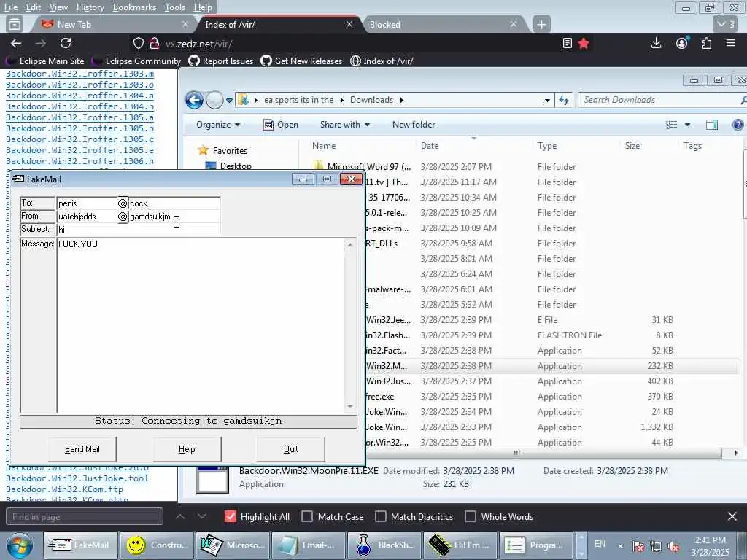Switch to BlackSh... flask taskbar item
Viewport: 747px width, 560px height.
coord(384,545)
